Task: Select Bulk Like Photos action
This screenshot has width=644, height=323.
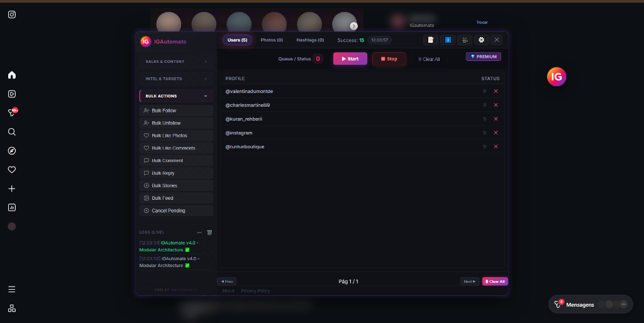Action: [x=176, y=136]
